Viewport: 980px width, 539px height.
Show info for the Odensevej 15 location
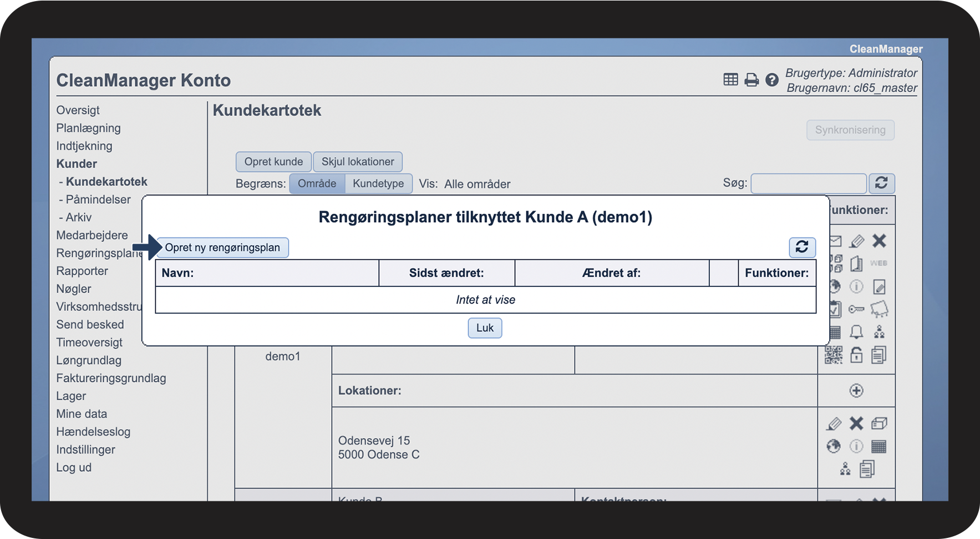(x=856, y=446)
